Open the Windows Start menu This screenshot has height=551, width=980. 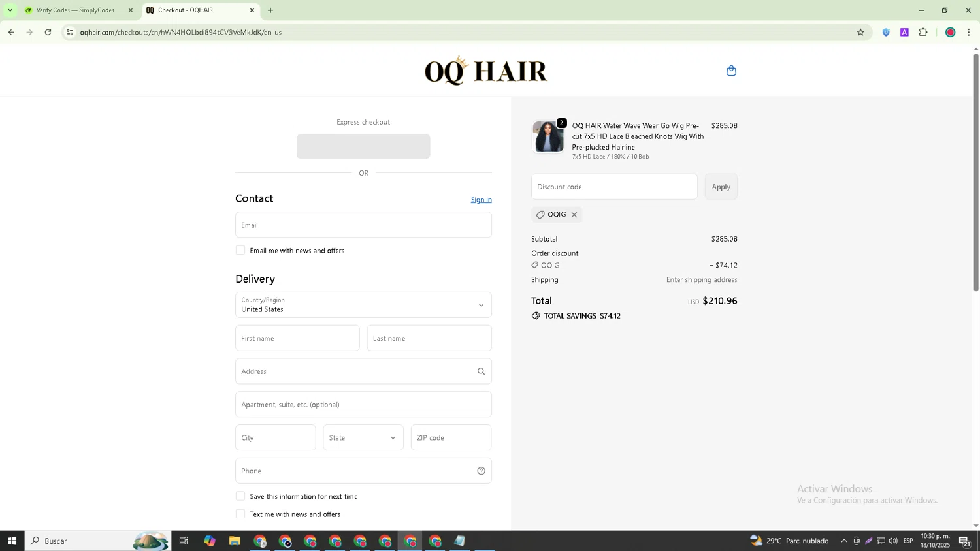tap(12, 541)
